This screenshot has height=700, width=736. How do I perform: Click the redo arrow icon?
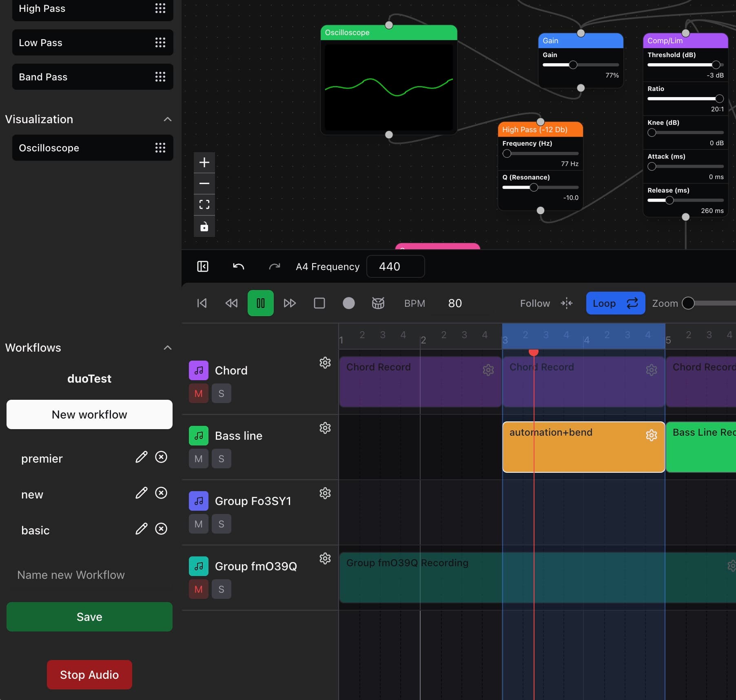pyautogui.click(x=274, y=266)
